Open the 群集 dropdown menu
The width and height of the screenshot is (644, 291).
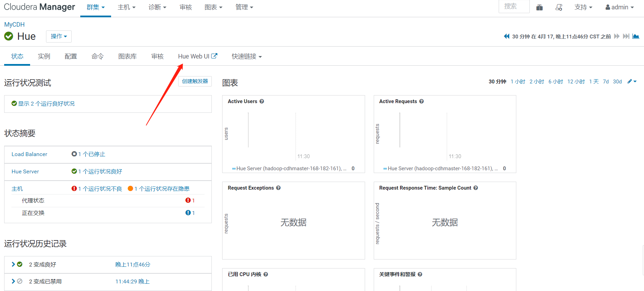96,7
